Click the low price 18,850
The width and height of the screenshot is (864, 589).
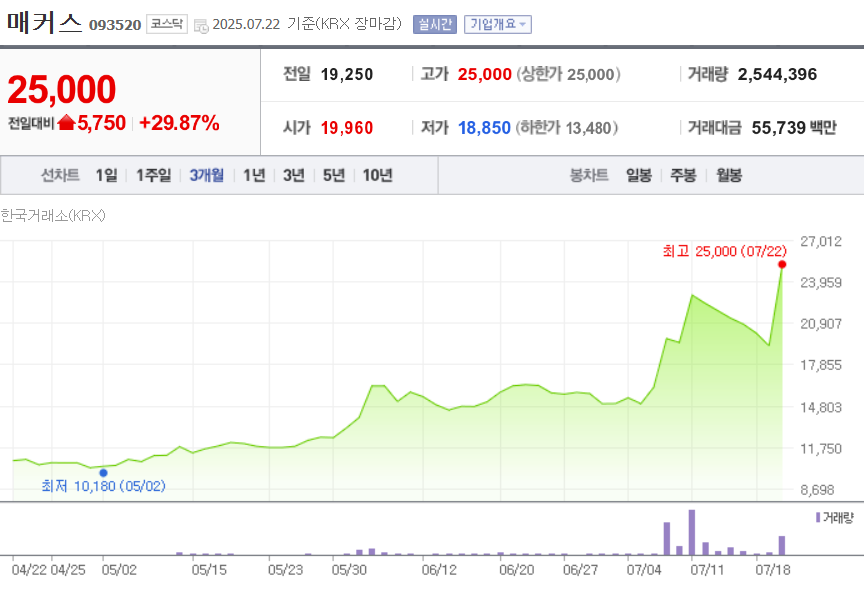(x=484, y=128)
